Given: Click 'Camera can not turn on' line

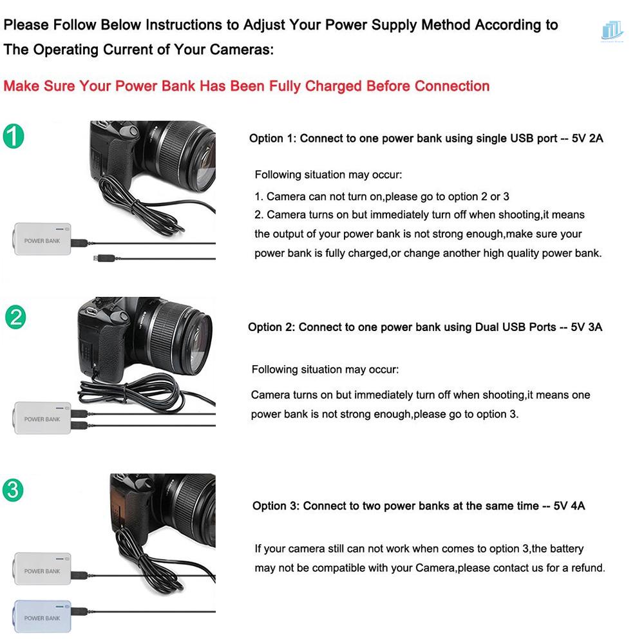Looking at the screenshot, I should [382, 196].
